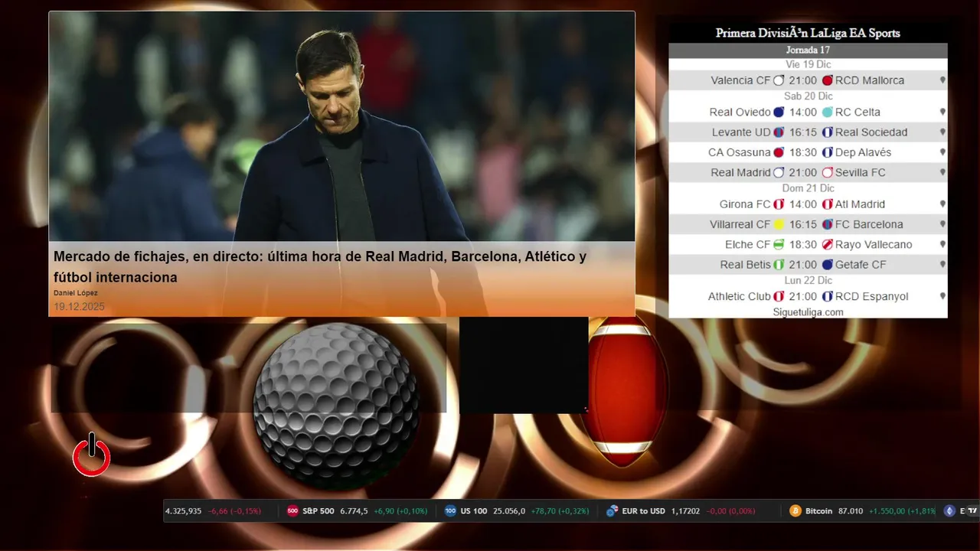
Task: Click the news date 19.12.2025
Action: 79,307
